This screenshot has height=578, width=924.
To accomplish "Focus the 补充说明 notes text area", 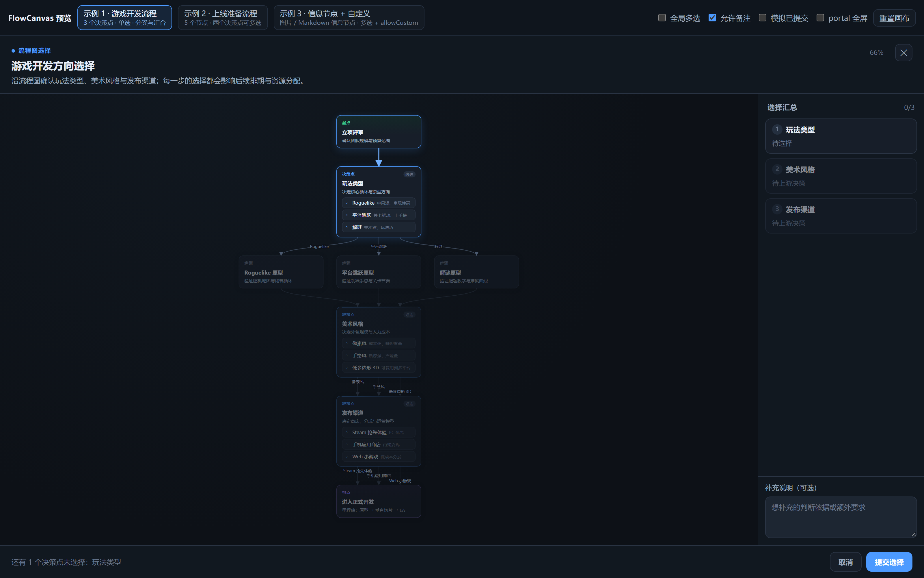I will click(841, 517).
